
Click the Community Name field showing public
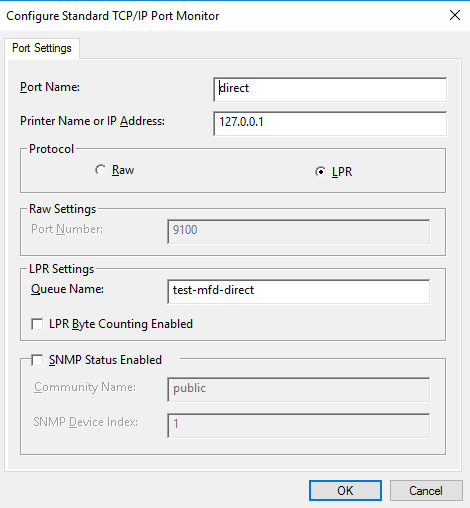click(299, 389)
